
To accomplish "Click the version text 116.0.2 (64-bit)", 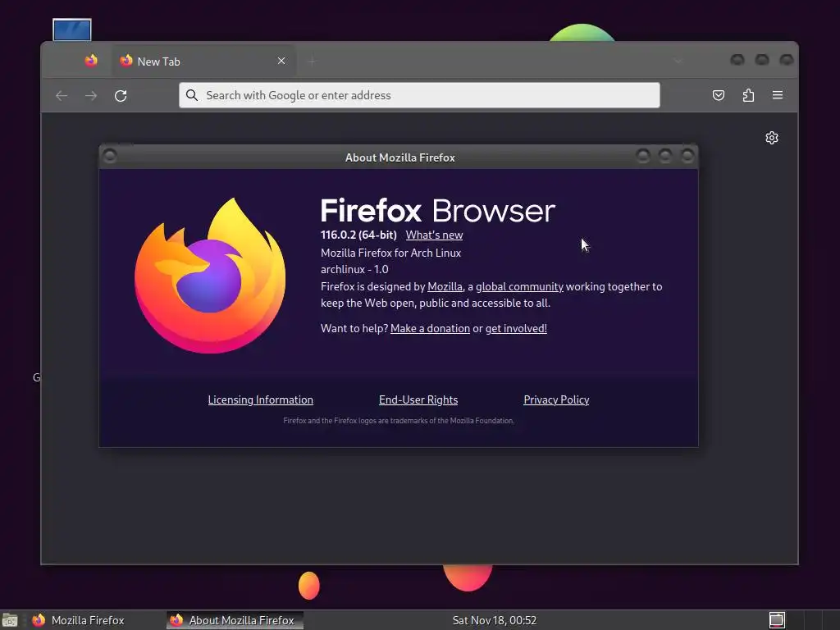I will [x=358, y=235].
